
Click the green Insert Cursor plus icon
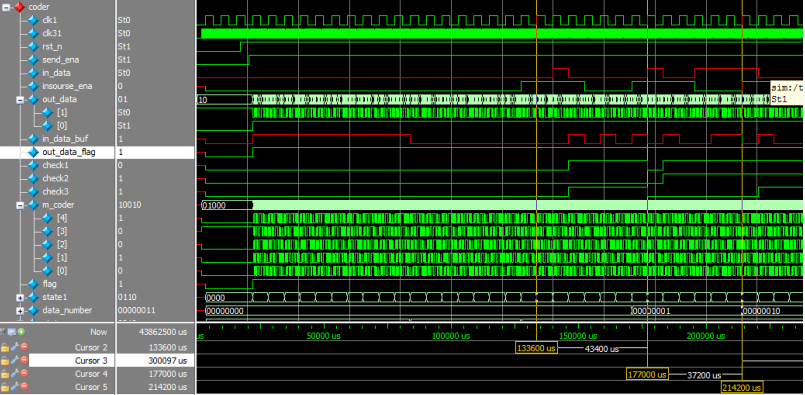coord(21,332)
